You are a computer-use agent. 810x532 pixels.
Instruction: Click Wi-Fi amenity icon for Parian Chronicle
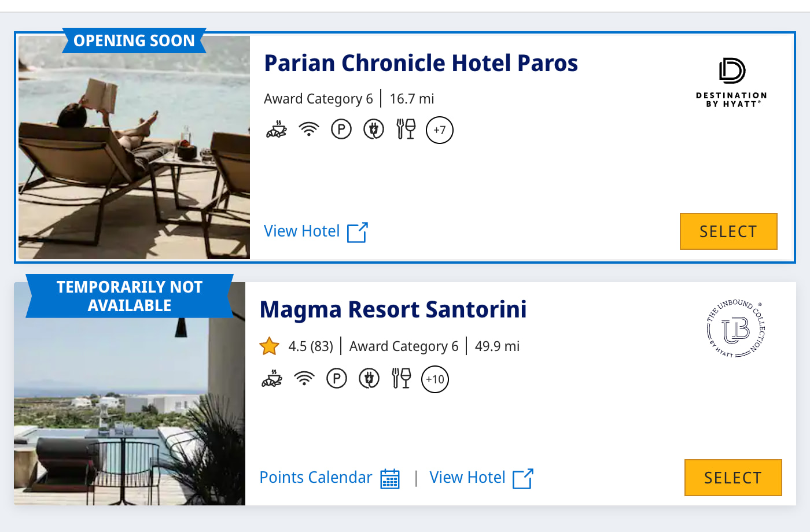pos(309,130)
